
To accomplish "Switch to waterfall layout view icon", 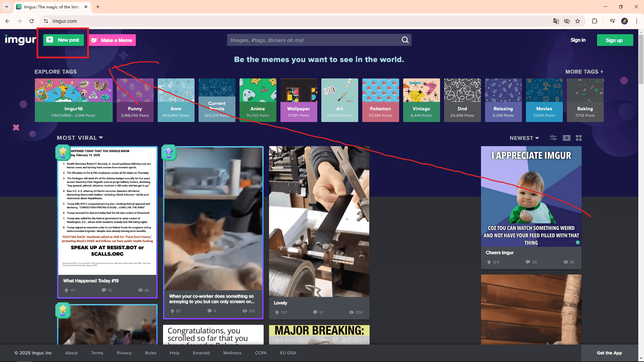I will tap(567, 138).
